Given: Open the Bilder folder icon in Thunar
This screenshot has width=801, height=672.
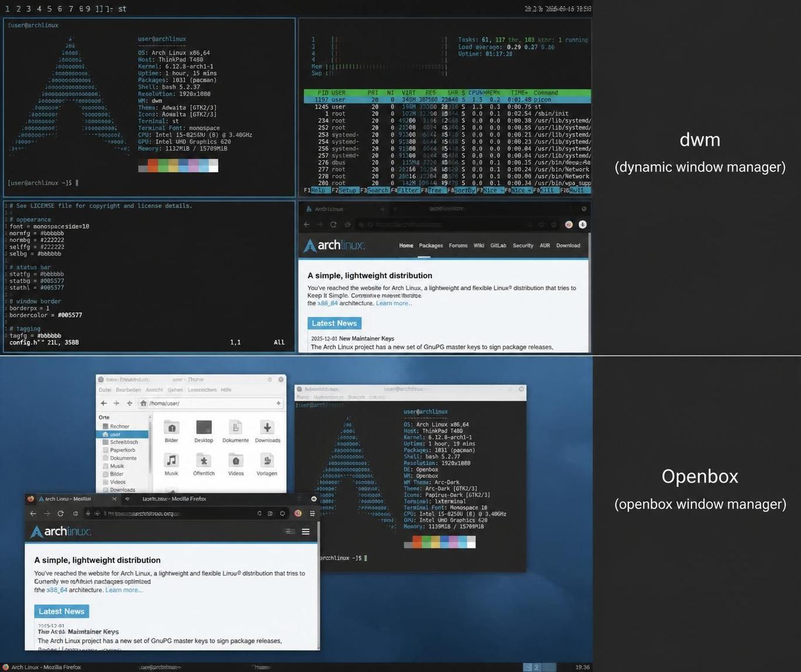Looking at the screenshot, I should click(171, 428).
